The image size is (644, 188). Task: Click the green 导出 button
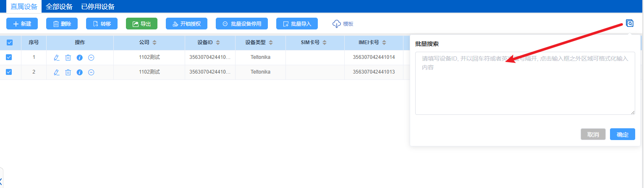click(x=141, y=24)
